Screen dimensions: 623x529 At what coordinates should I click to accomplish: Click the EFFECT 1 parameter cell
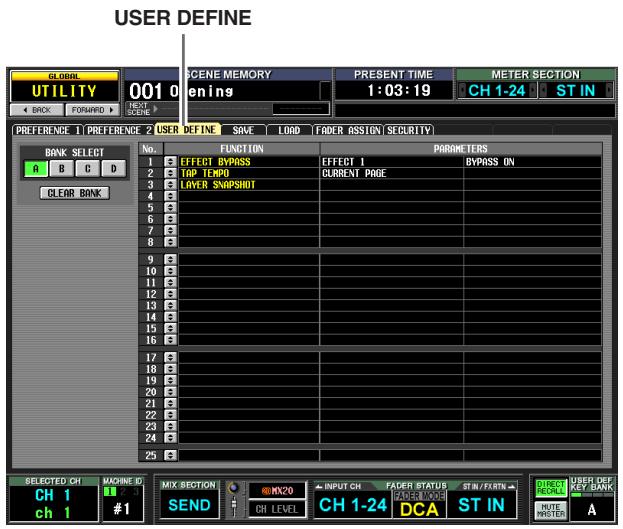click(391, 162)
